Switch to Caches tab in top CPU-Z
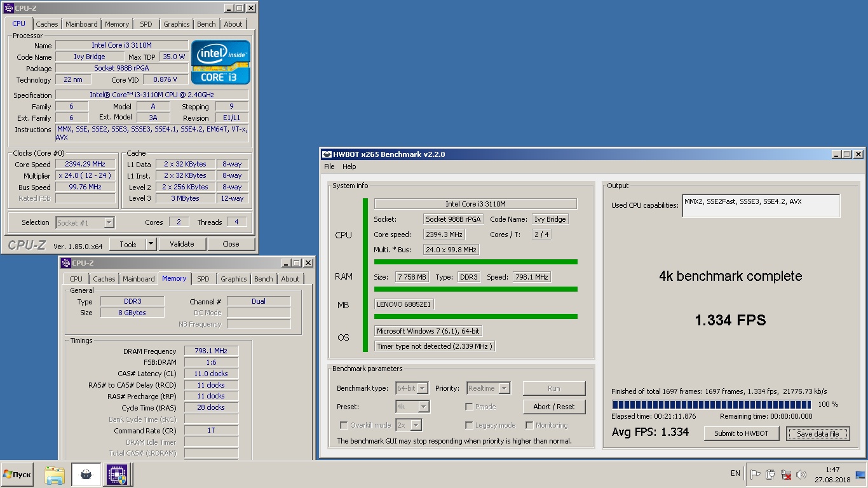This screenshot has height=488, width=868. (x=47, y=24)
